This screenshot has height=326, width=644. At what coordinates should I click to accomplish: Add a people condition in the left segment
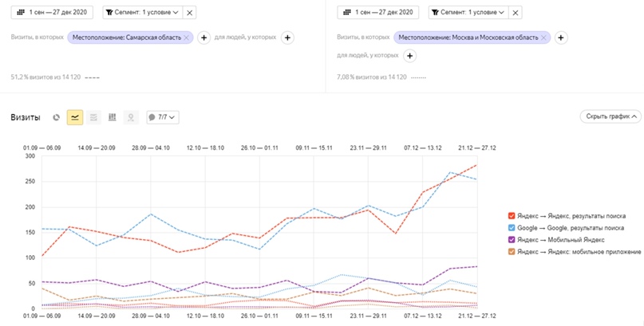coord(287,37)
